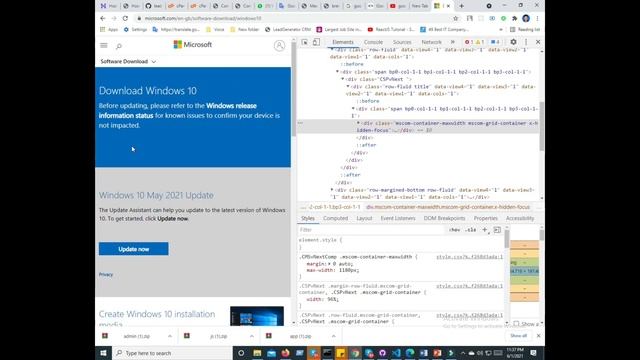Image resolution: width=640 pixels, height=360 pixels.
Task: Open the Properties tab
Action: (486, 218)
